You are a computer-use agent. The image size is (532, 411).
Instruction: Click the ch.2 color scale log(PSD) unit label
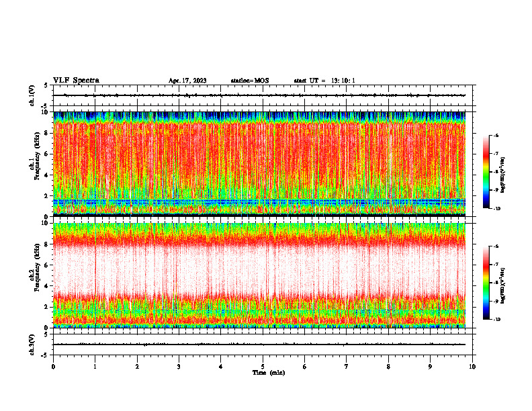pyautogui.click(x=503, y=285)
